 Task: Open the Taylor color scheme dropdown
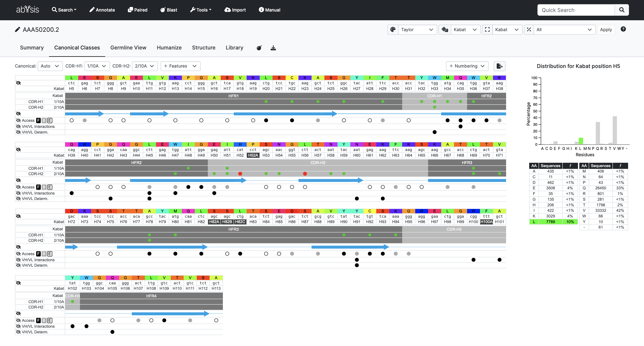pos(417,29)
